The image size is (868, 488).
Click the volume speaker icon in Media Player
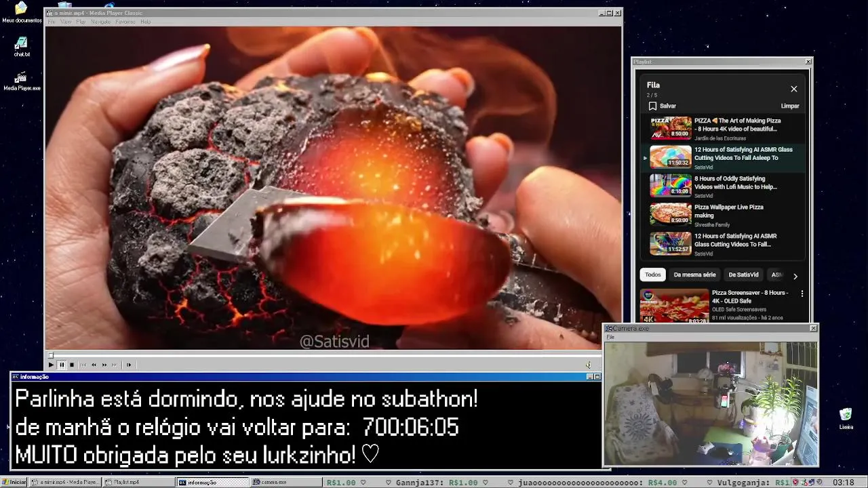coord(589,365)
